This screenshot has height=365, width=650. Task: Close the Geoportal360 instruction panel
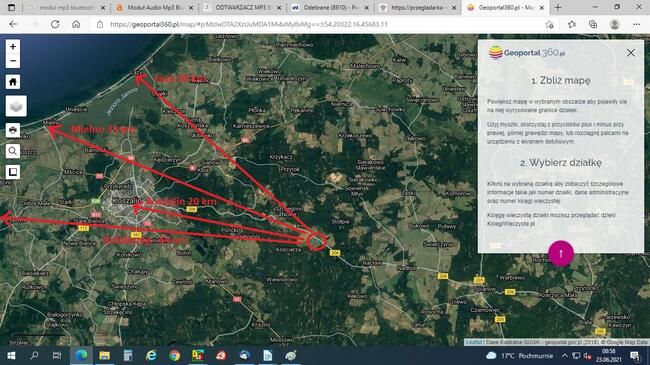[x=631, y=53]
